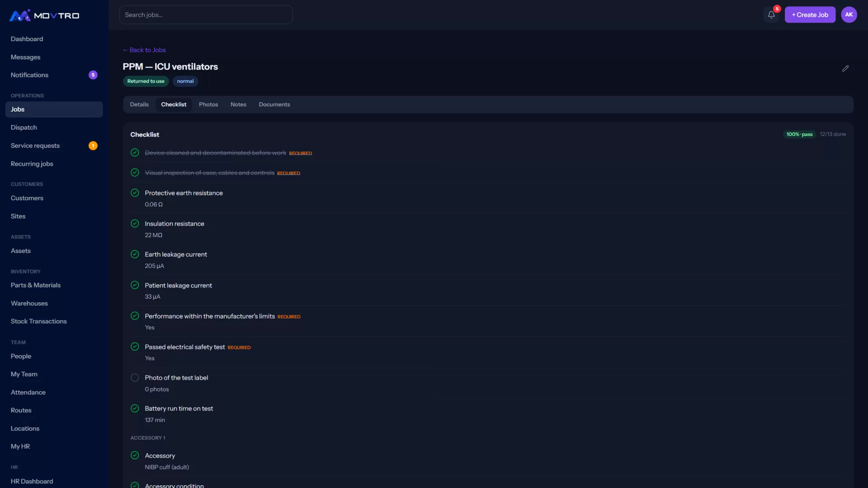
Task: Click the 0.06 Ω resistance value
Action: point(154,204)
